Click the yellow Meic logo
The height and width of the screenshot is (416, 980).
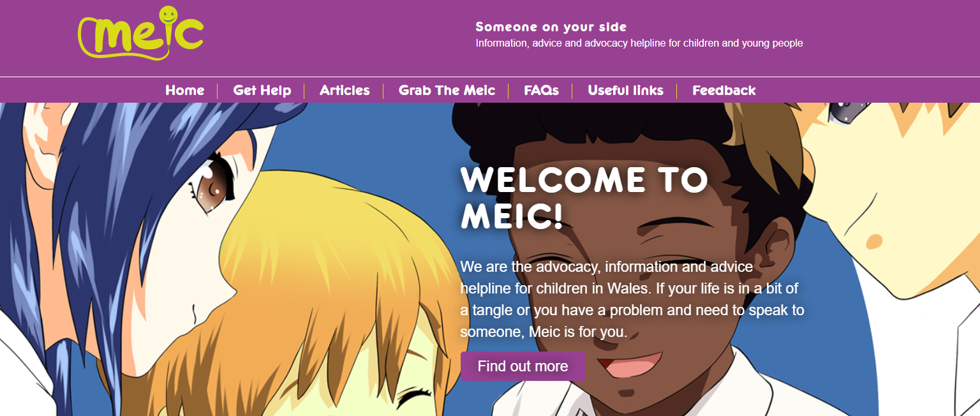pyautogui.click(x=141, y=33)
